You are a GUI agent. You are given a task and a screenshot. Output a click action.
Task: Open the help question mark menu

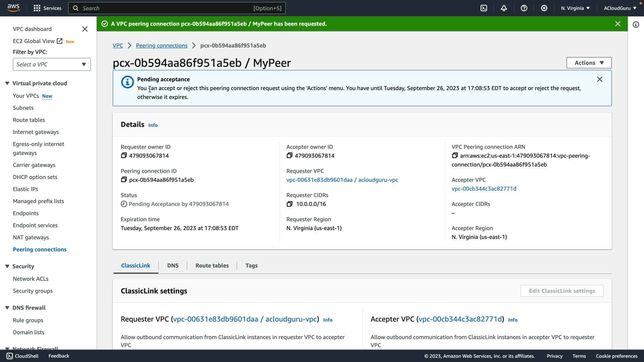[x=524, y=8]
